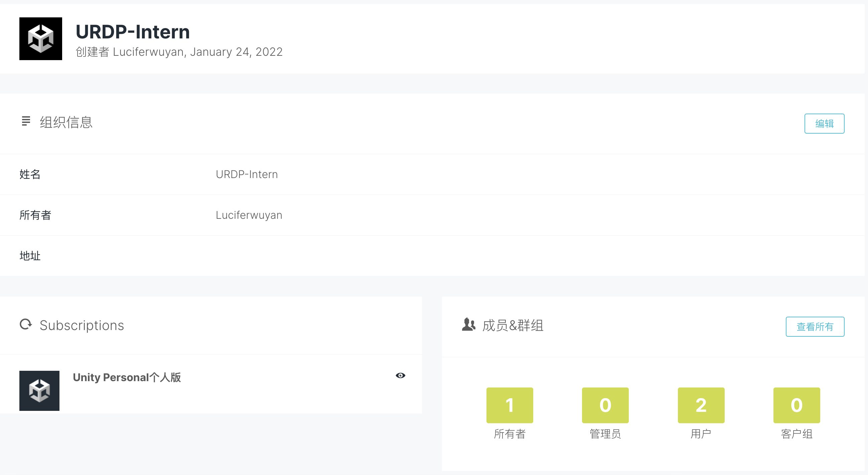Select the 所有者 Luciferwuyan value
The image size is (868, 475).
point(249,215)
